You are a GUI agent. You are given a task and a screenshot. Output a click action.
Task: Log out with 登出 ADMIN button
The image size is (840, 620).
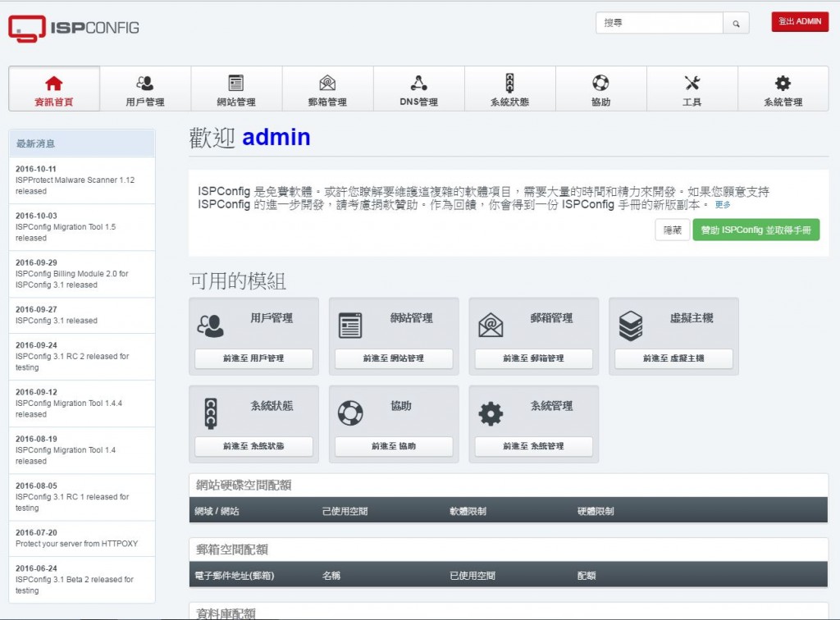pyautogui.click(x=800, y=22)
